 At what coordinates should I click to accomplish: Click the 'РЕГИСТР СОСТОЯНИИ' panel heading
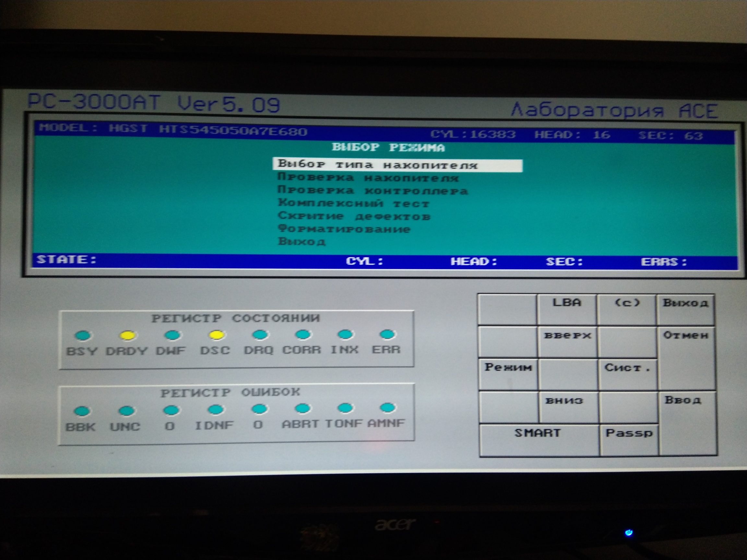point(235,318)
